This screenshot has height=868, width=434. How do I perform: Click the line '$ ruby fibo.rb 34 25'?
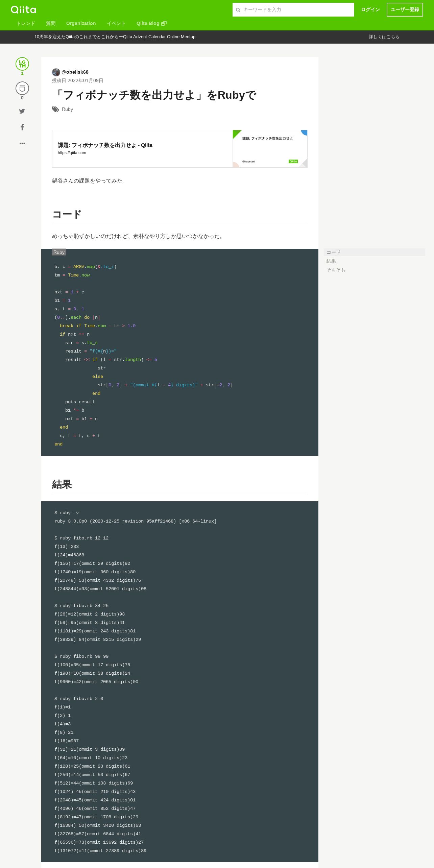(x=81, y=606)
